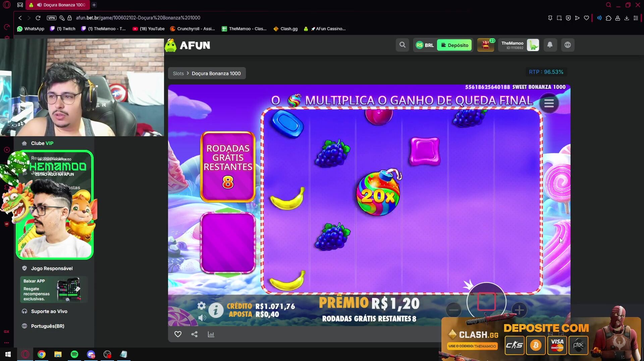Open AFun Cassino bookmark
Viewport: 644px width, 361px height.
pyautogui.click(x=325, y=29)
